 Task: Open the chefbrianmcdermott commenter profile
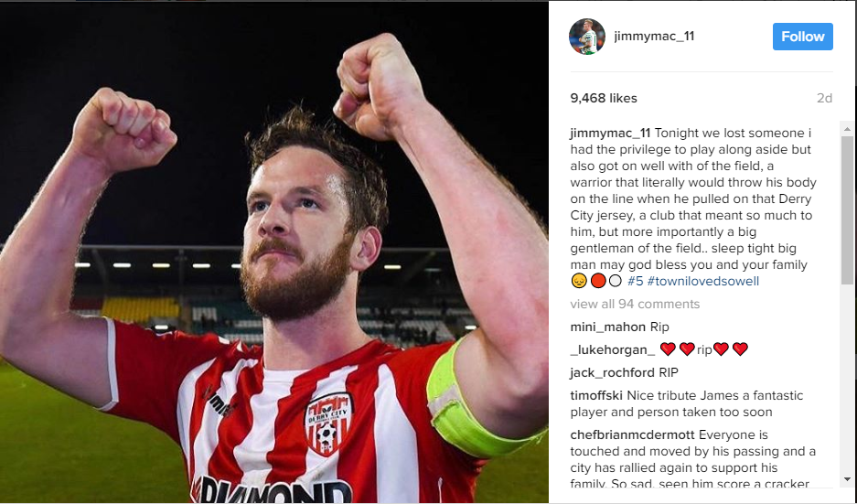point(632,435)
